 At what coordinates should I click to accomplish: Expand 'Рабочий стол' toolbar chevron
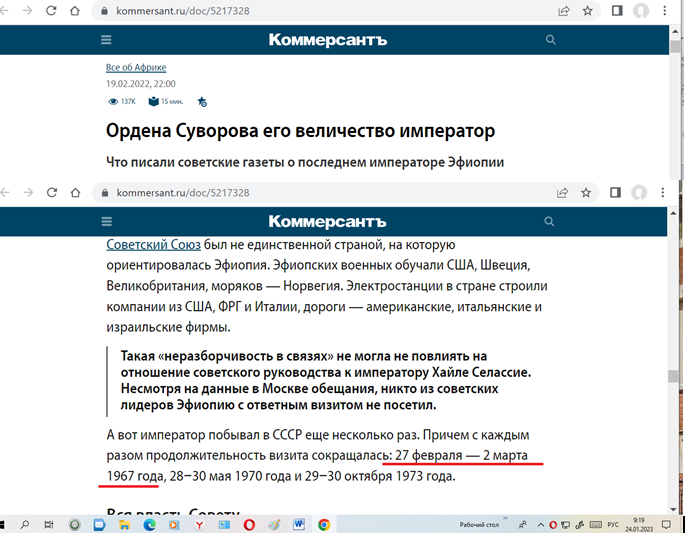pyautogui.click(x=505, y=518)
